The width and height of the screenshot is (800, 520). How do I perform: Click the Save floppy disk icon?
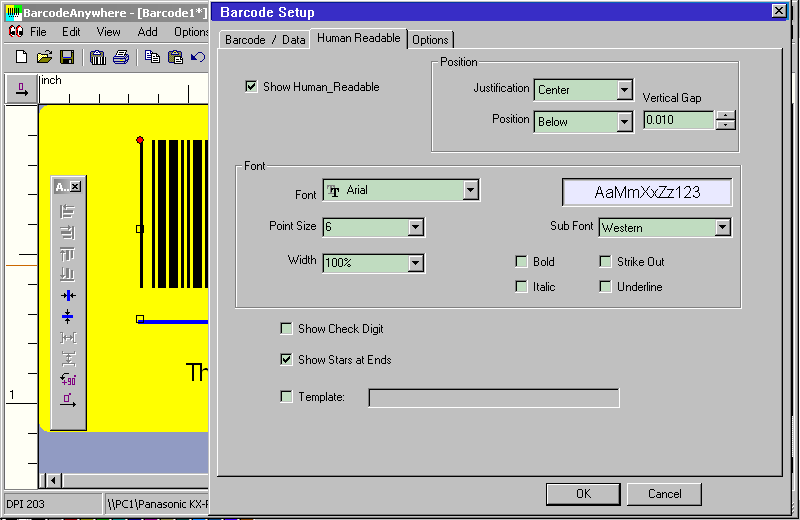pyautogui.click(x=67, y=57)
